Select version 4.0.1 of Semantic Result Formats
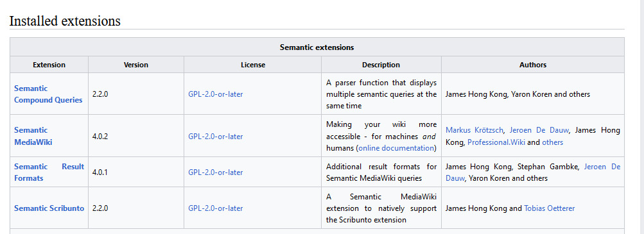644x234 pixels. (100, 172)
